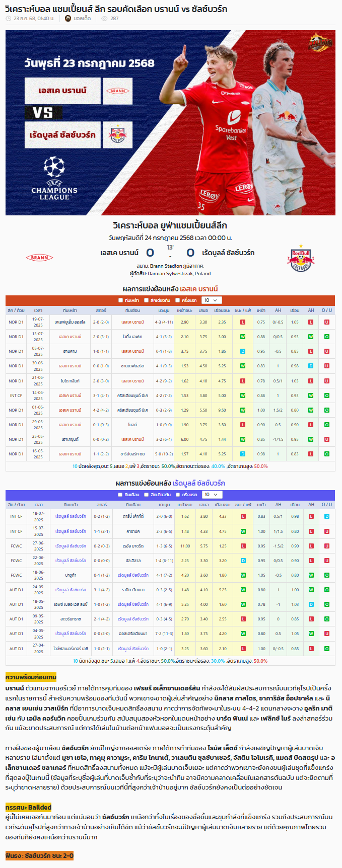The image size is (342, 868).
Task: Click the UEFA Champions League logo in the banner
Action: point(54,178)
